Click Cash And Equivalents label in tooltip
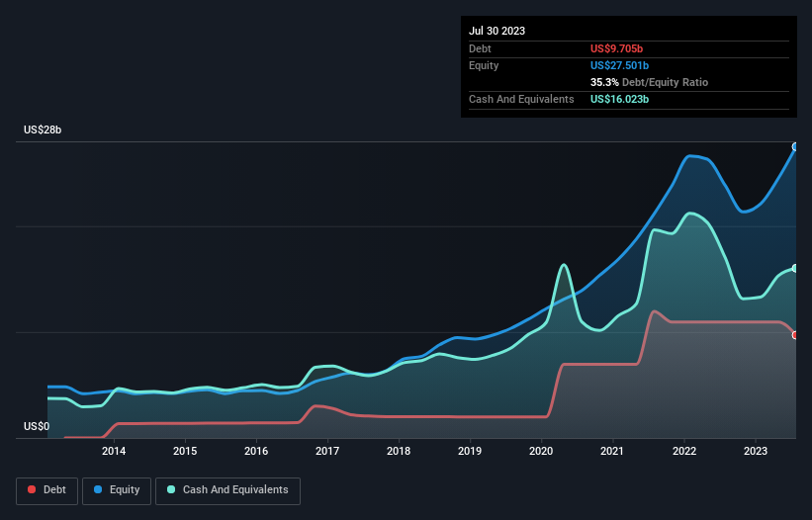Screen dimensions: 812x520 pyautogui.click(x=521, y=99)
